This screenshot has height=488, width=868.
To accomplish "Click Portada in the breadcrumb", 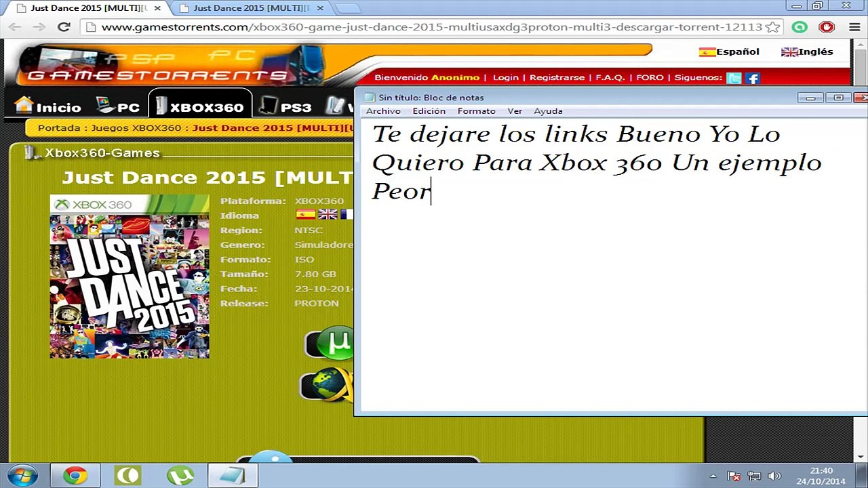I will [x=59, y=127].
